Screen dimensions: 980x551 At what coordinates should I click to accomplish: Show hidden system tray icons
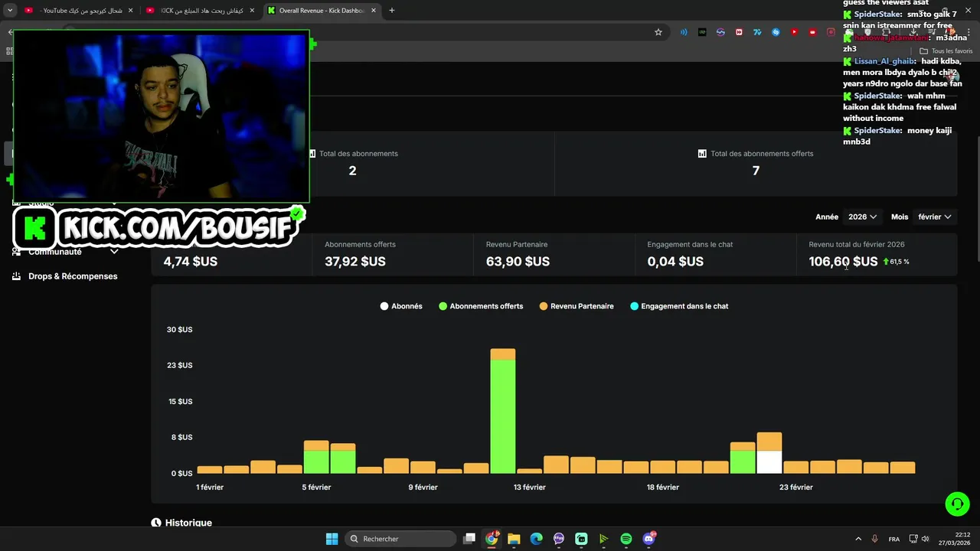click(x=857, y=539)
